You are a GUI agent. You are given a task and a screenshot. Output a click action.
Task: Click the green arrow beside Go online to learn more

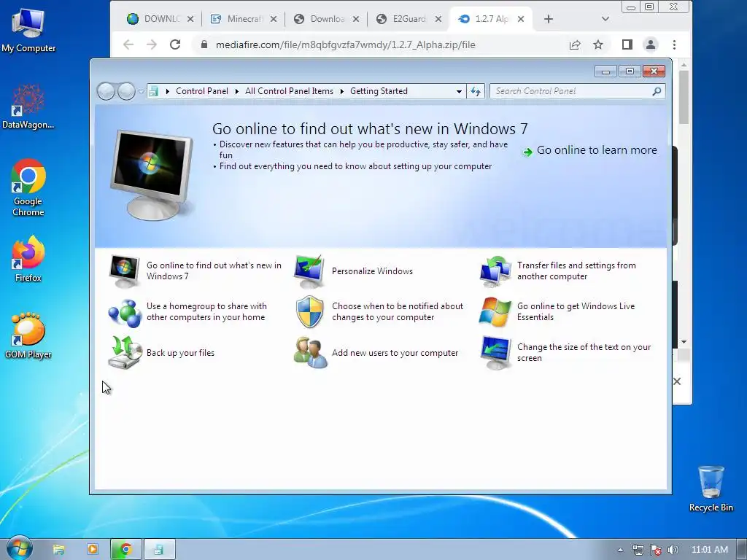pyautogui.click(x=527, y=152)
